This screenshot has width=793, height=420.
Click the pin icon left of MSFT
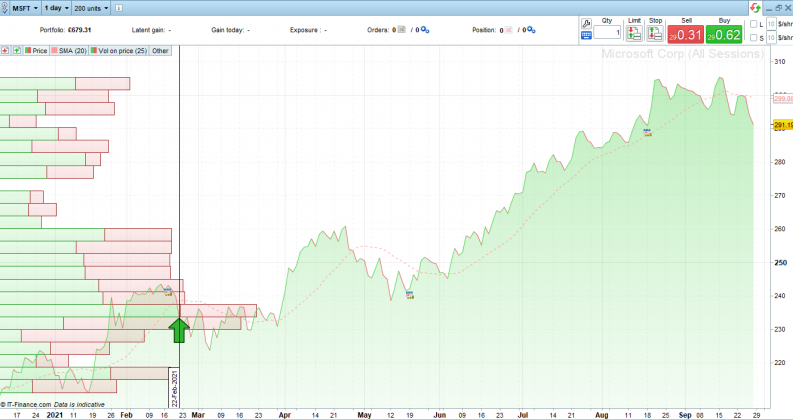pos(4,8)
